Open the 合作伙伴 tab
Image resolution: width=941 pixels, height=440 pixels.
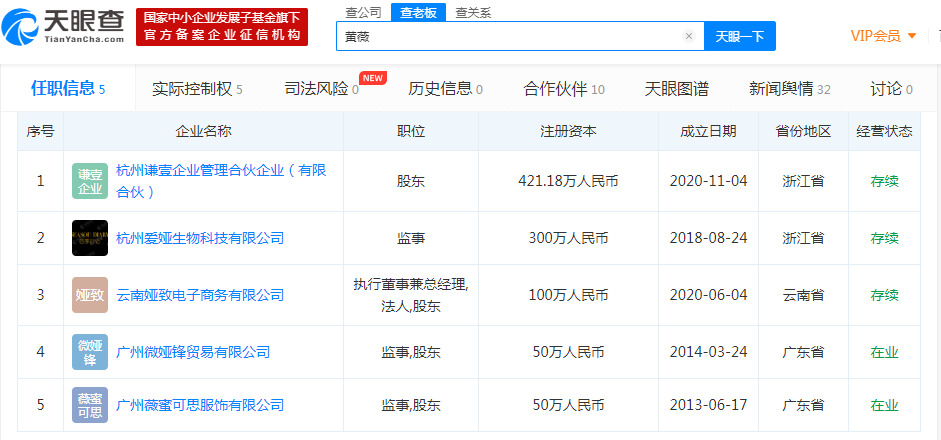point(564,89)
